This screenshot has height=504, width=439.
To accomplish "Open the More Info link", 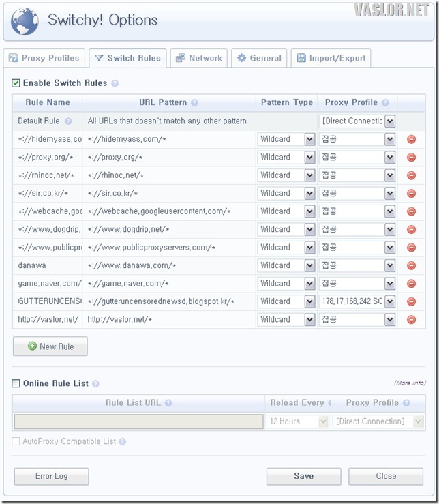I will click(x=409, y=383).
